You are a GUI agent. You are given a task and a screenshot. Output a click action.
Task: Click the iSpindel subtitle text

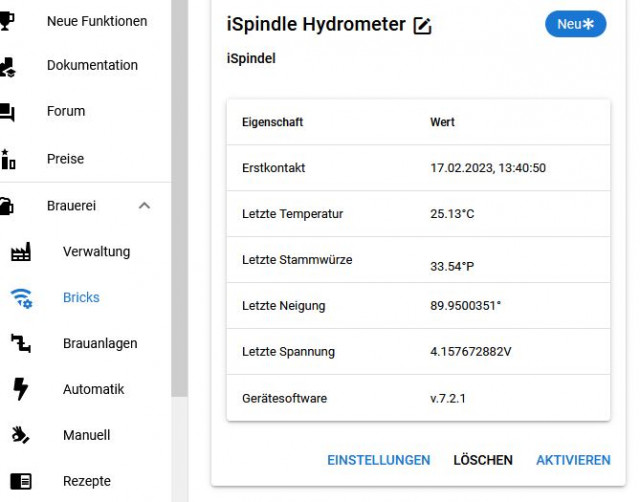251,58
